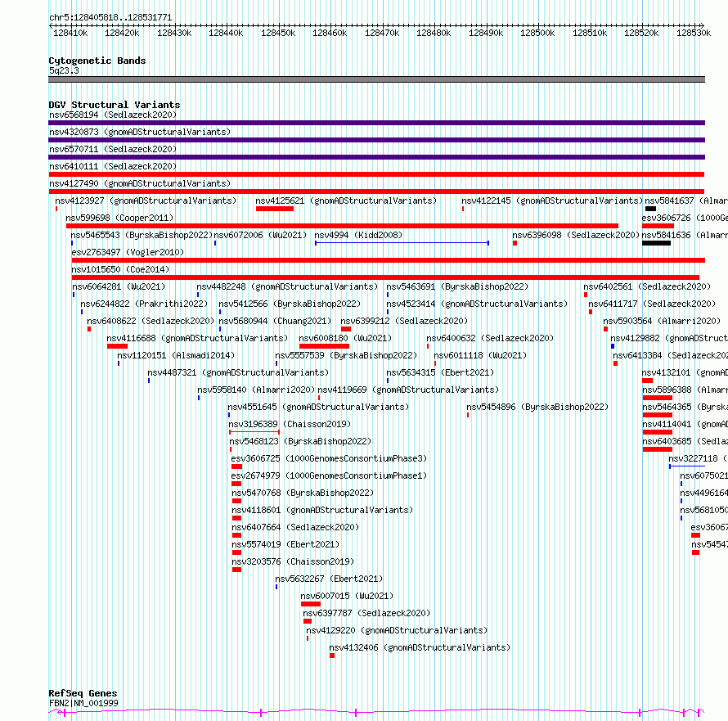Screen dimensions: 728x721
Task: Select the nsv4132406 gnomAD variant label
Action: click(x=420, y=647)
